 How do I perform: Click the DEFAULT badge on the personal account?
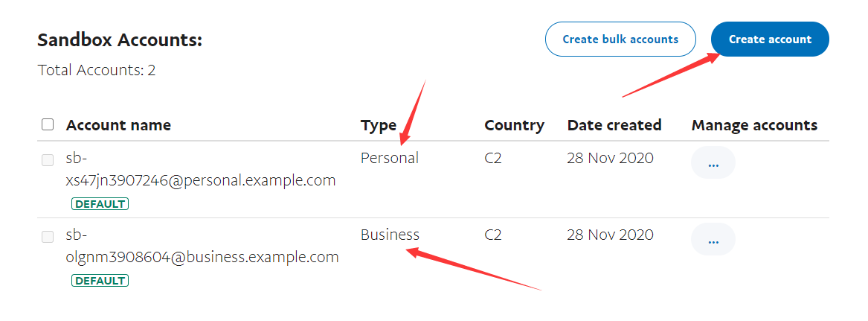click(100, 204)
